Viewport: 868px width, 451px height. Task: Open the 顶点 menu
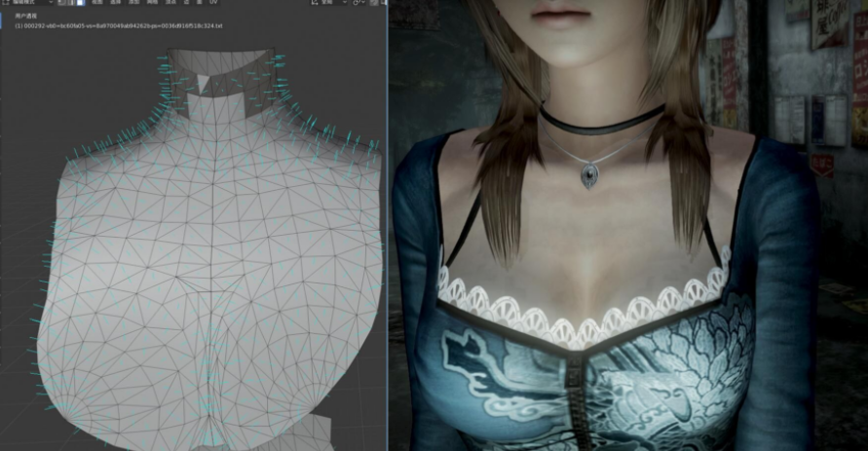tap(170, 2)
